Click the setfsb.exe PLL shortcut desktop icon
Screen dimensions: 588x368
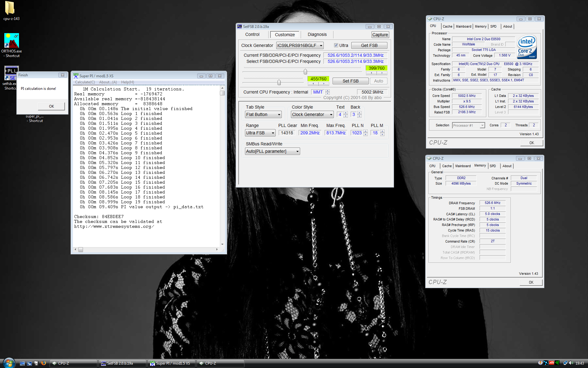pos(11,73)
